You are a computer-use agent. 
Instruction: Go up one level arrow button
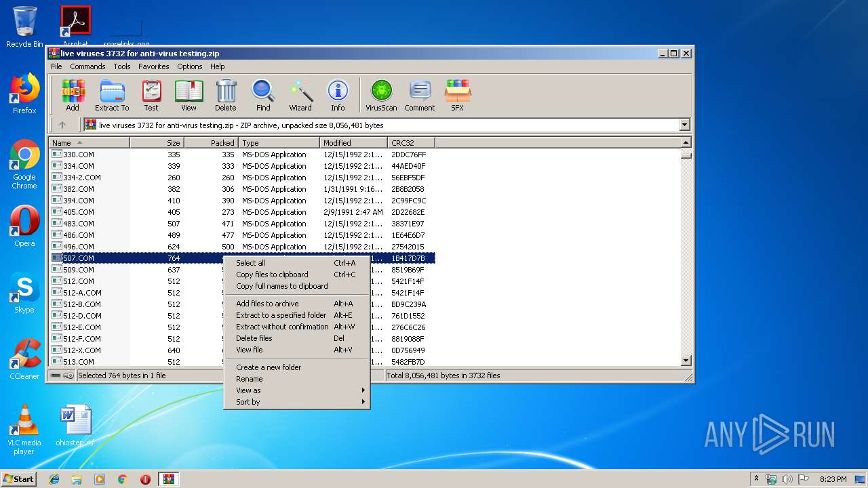click(62, 125)
